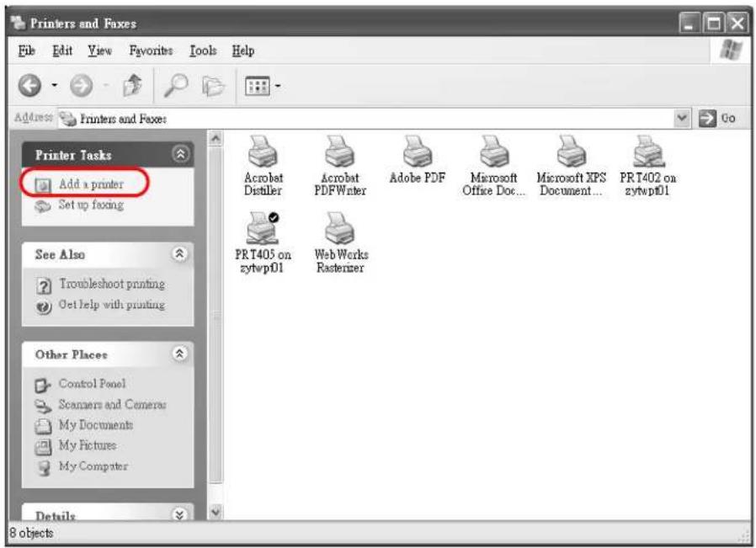Click the Add a printer link
756x548 pixels.
point(91,184)
